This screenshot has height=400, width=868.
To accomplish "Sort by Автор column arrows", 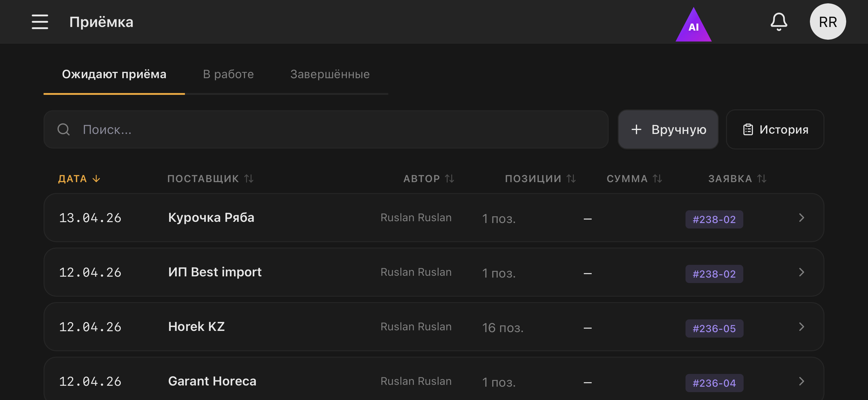I will [449, 178].
